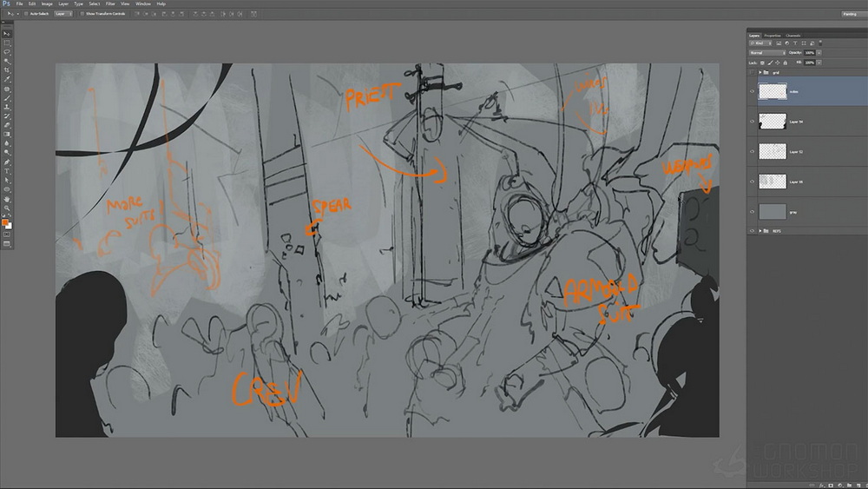Expand the REFS layer group
Image resolution: width=868 pixels, height=489 pixels.
(x=760, y=231)
